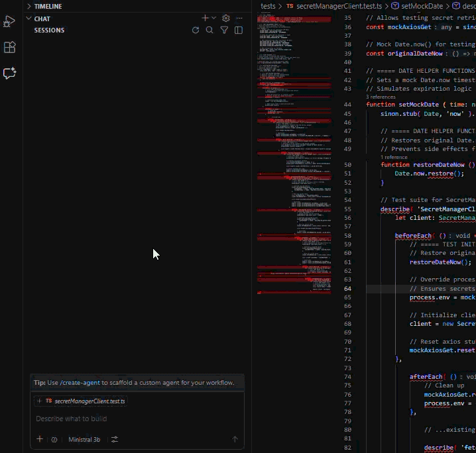476x453 pixels.
Task: Expand the TIMELINE section
Action: 48,7
